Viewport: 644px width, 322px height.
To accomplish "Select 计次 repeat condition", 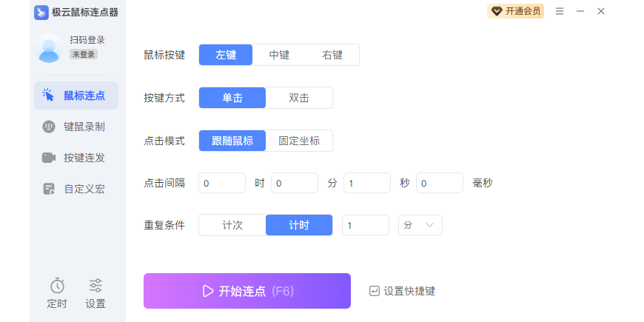I will coord(232,225).
